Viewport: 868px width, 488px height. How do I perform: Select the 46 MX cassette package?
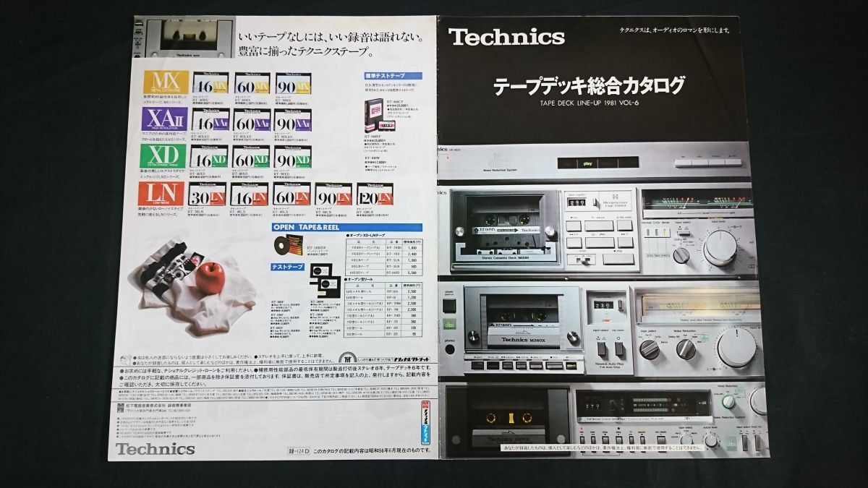(212, 85)
